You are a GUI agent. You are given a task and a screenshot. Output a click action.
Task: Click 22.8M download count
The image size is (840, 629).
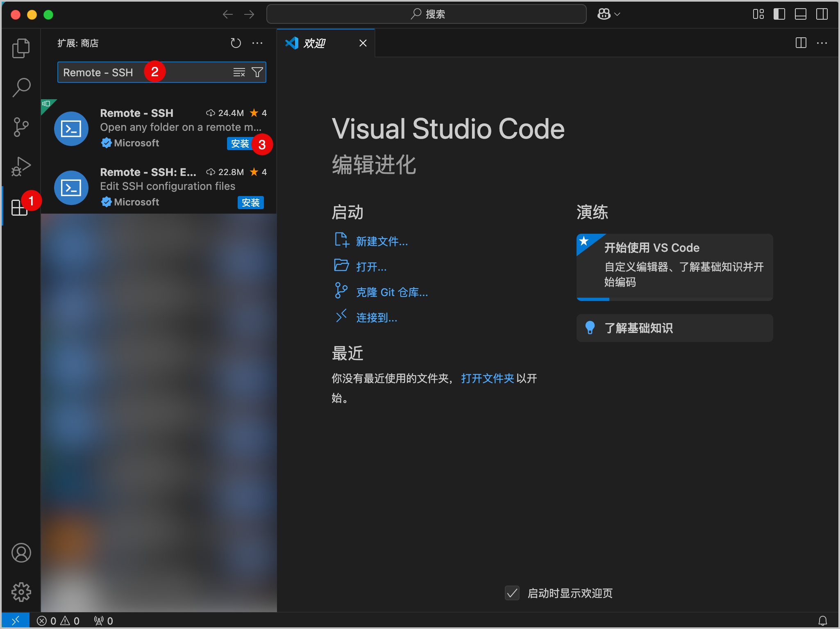(x=225, y=172)
